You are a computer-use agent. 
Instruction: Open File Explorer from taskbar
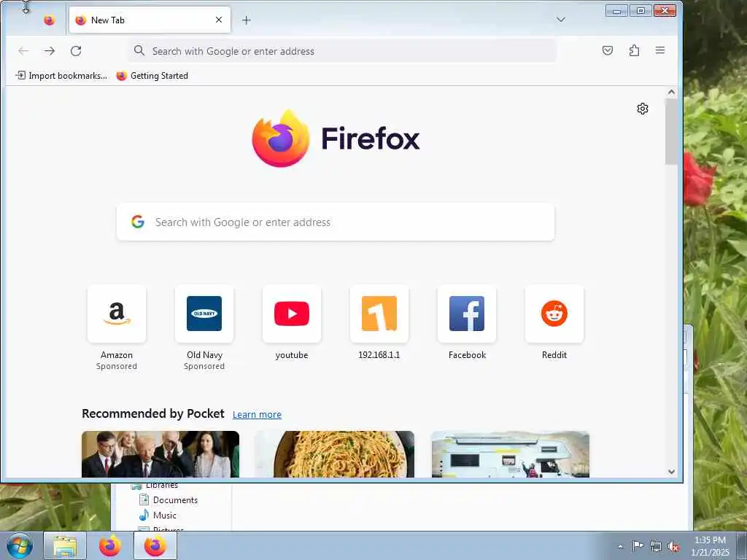[65, 545]
